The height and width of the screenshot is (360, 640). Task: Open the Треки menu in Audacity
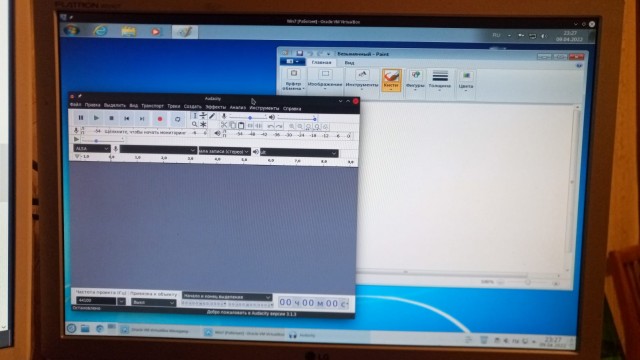tap(173, 106)
